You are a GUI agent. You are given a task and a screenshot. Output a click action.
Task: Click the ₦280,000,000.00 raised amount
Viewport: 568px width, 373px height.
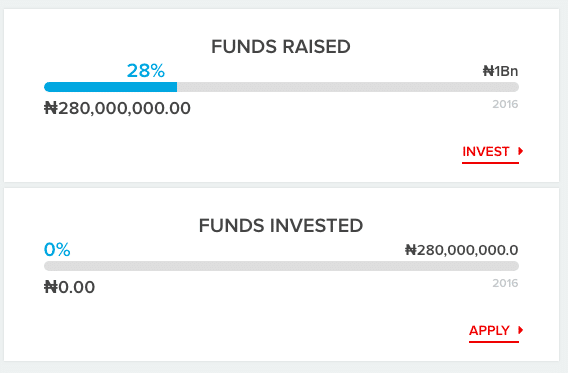pyautogui.click(x=117, y=108)
